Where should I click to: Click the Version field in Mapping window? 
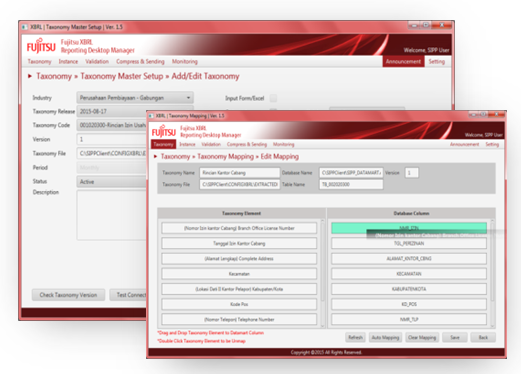click(411, 173)
